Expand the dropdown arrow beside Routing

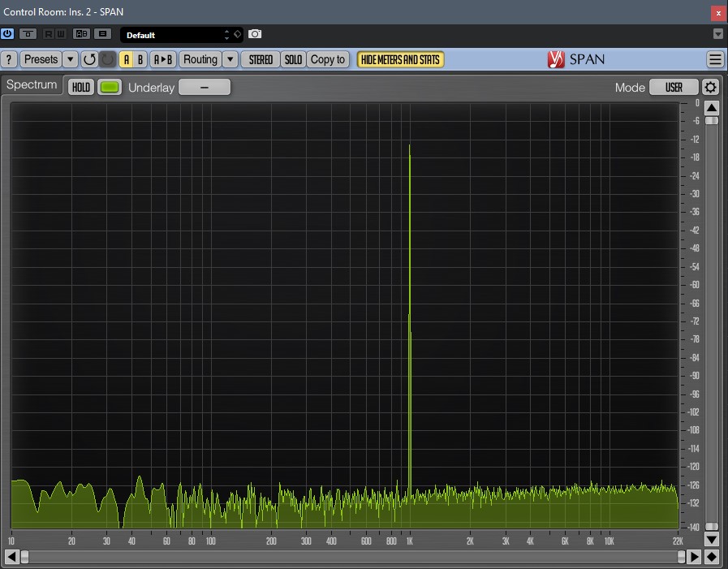pos(230,59)
